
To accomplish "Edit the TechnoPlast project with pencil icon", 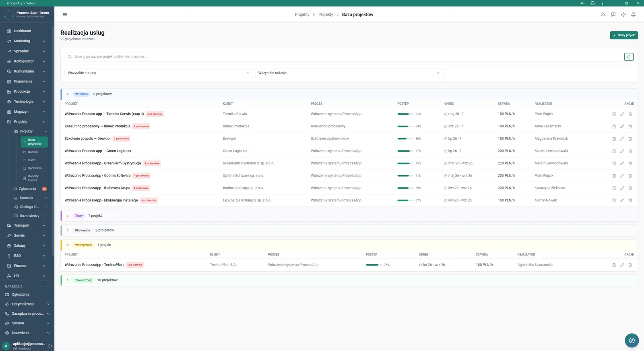I will pyautogui.click(x=622, y=265).
